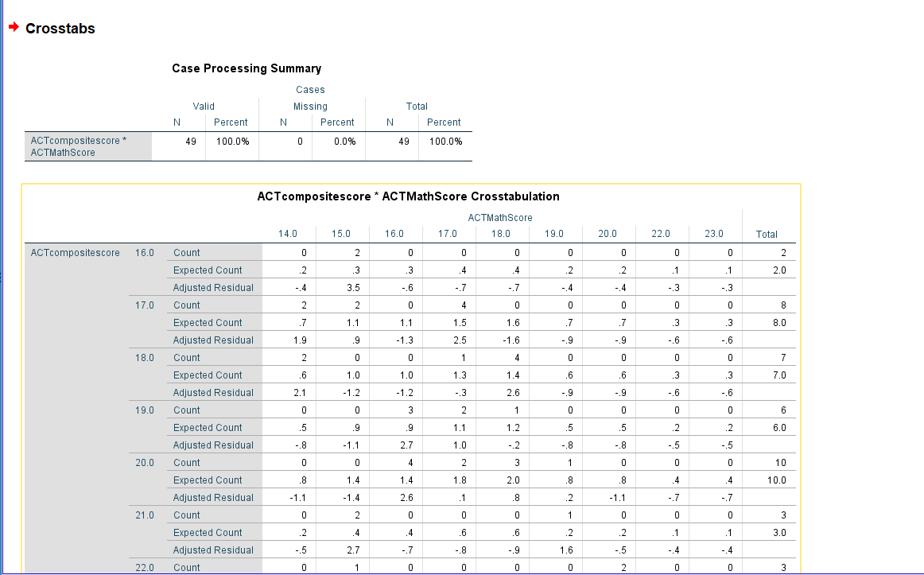Viewport: 924px width, 575px height.
Task: Click the Total column header in crosstabulation
Action: [767, 234]
